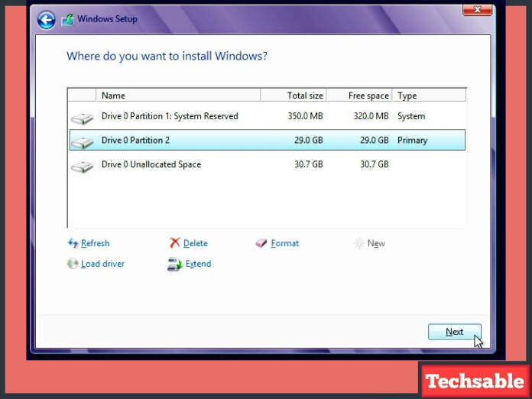Screen dimensions: 532x399
Task: Click the Refresh arrows icon
Action: point(73,243)
